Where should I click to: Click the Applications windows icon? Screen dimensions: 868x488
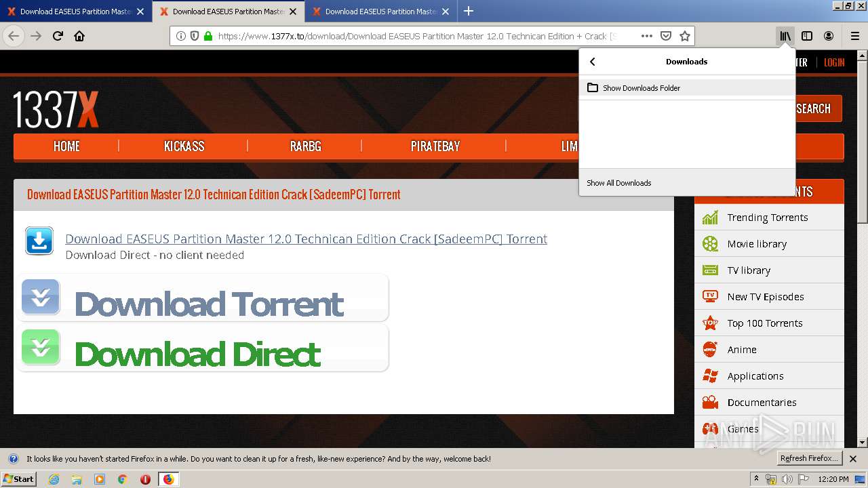[710, 376]
